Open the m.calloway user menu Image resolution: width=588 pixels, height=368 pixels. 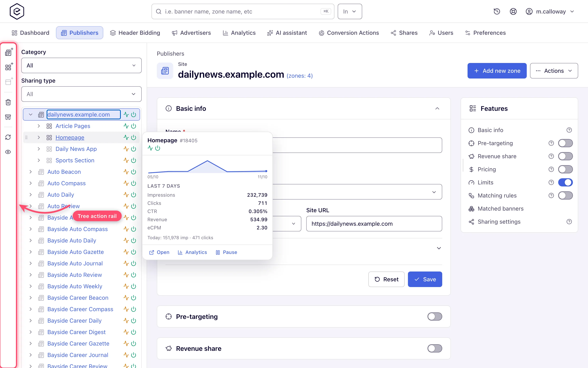click(550, 11)
